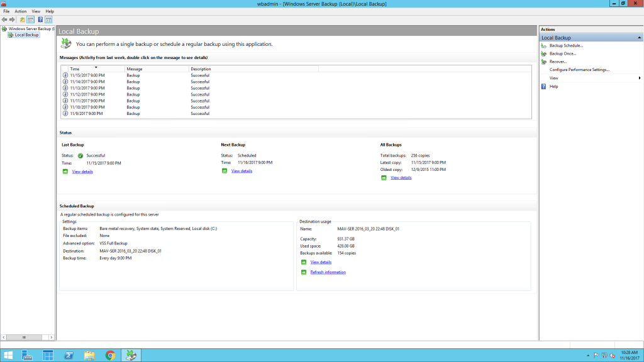Select the 11/11/2017 9:00 PM backup message row
Screen dimensions: 644x362
click(x=296, y=101)
